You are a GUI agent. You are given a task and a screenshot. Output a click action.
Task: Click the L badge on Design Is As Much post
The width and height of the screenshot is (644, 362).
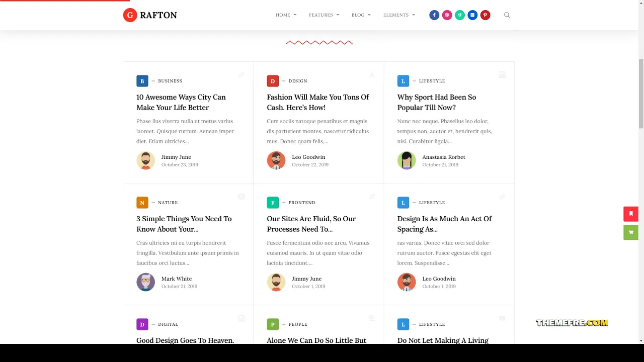[403, 203]
